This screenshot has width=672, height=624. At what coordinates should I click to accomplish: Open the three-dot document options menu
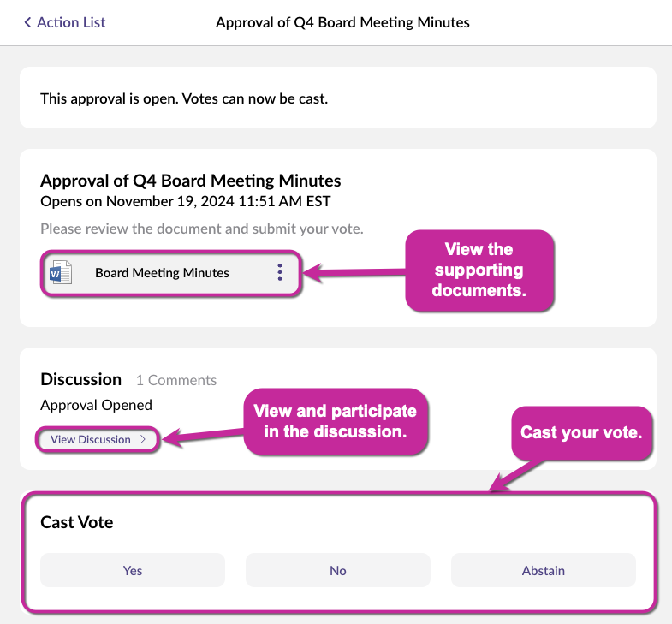280,273
